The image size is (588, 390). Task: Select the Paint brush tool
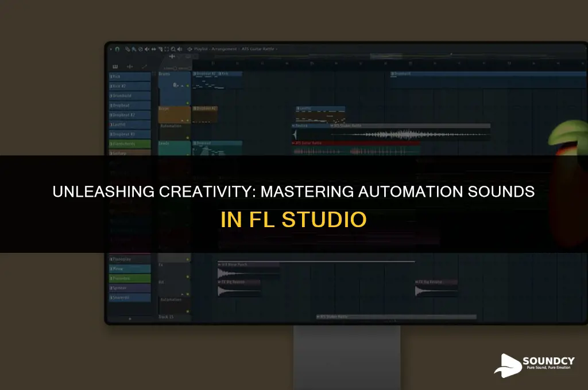[134, 49]
